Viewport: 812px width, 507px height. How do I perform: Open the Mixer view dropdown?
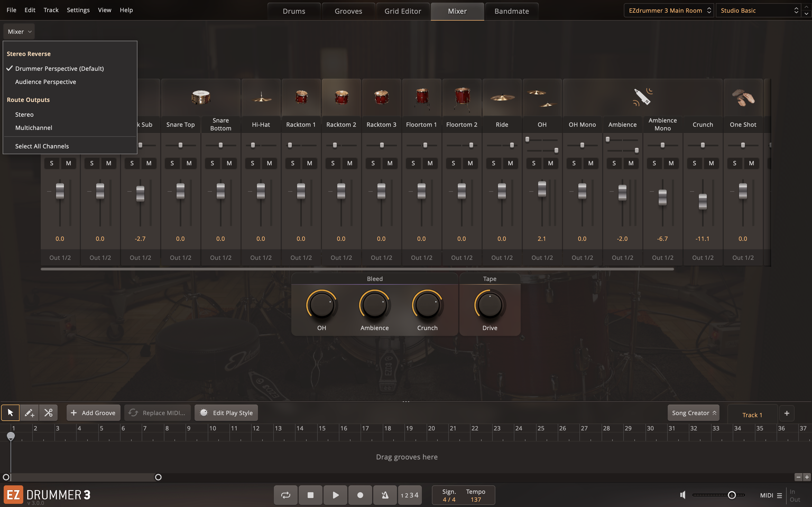click(19, 31)
